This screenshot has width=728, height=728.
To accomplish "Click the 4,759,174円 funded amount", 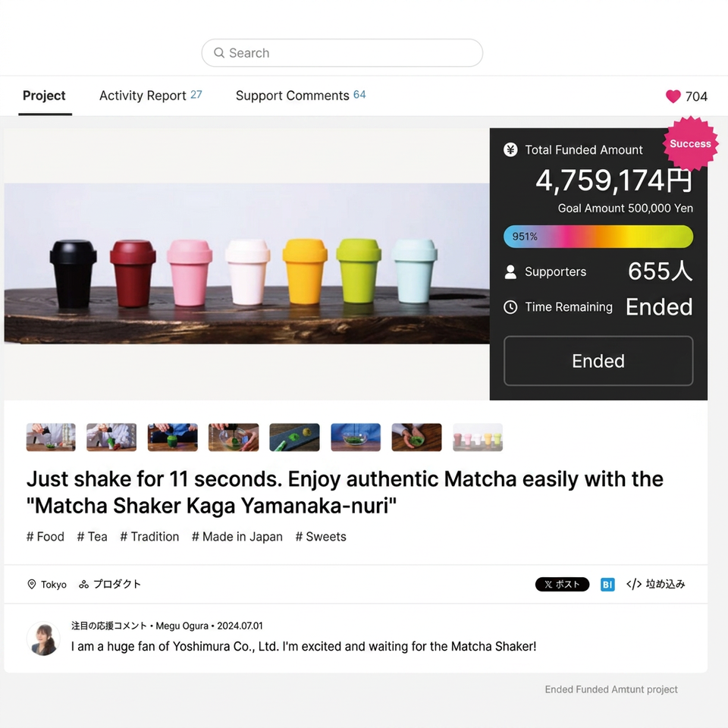I will pos(613,180).
